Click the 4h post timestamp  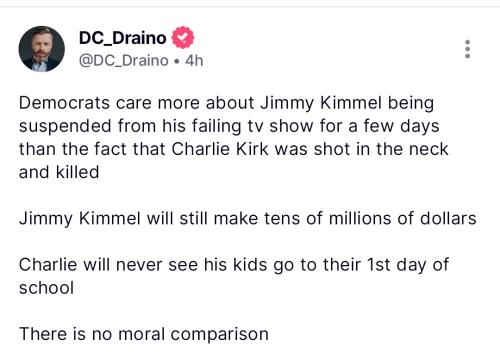tap(194, 61)
